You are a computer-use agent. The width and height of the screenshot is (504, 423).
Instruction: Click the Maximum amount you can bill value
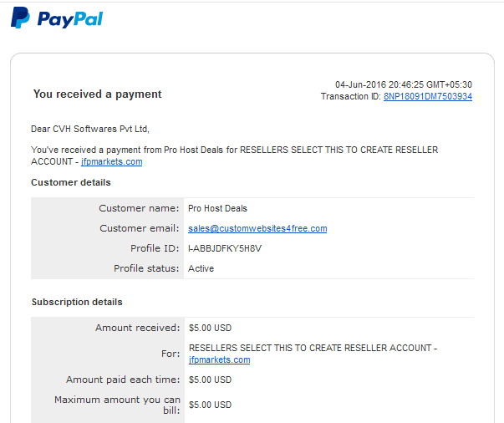coord(211,405)
